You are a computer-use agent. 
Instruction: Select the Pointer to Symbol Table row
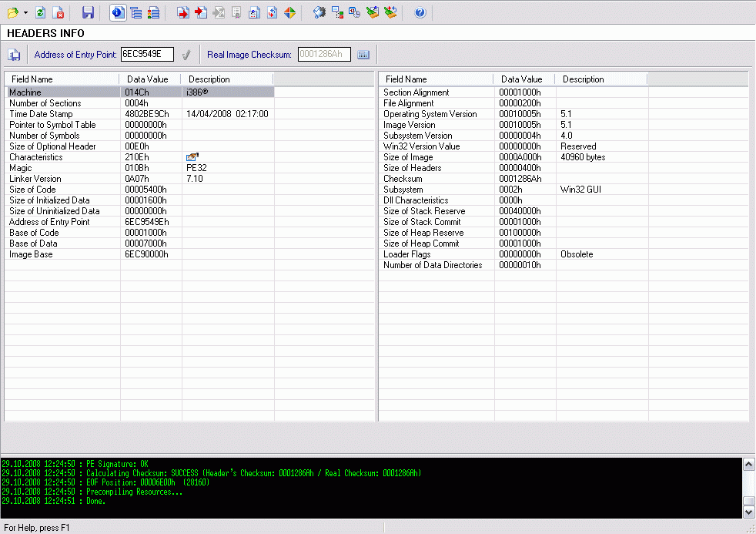pos(140,125)
